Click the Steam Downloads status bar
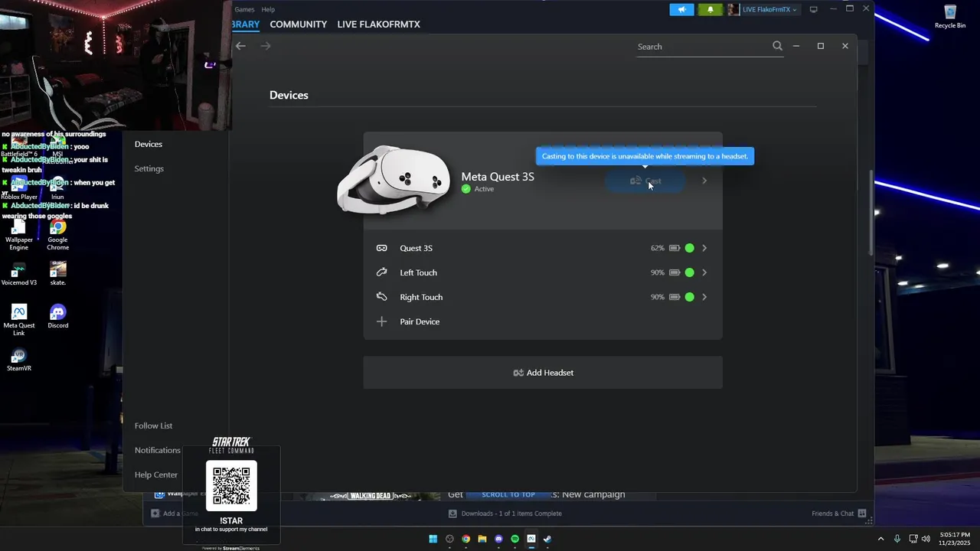 click(x=505, y=514)
